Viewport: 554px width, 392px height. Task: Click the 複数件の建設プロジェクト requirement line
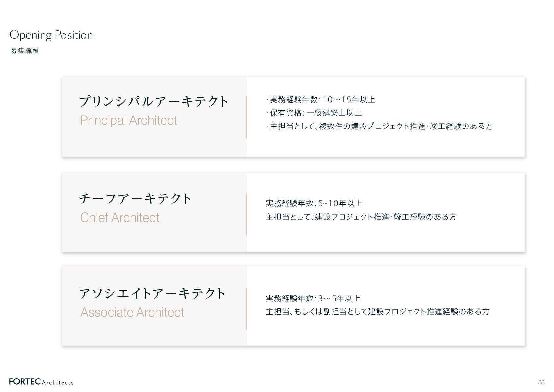(x=379, y=126)
